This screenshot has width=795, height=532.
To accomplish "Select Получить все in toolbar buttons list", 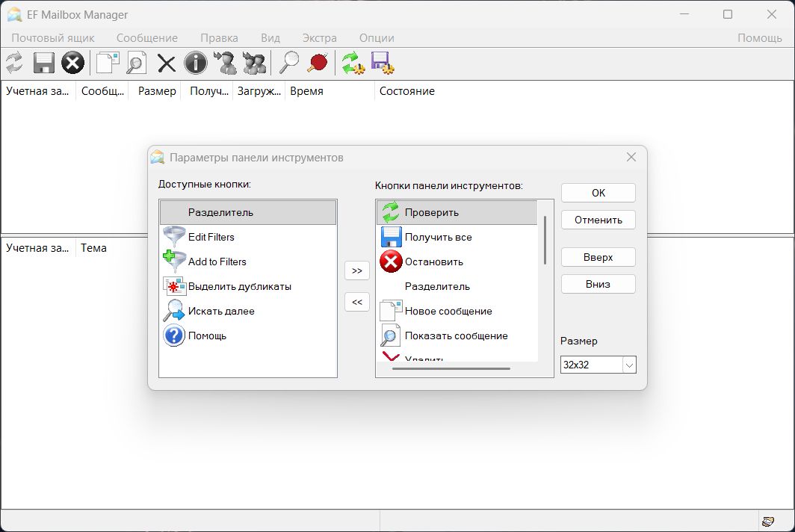I will click(x=438, y=237).
